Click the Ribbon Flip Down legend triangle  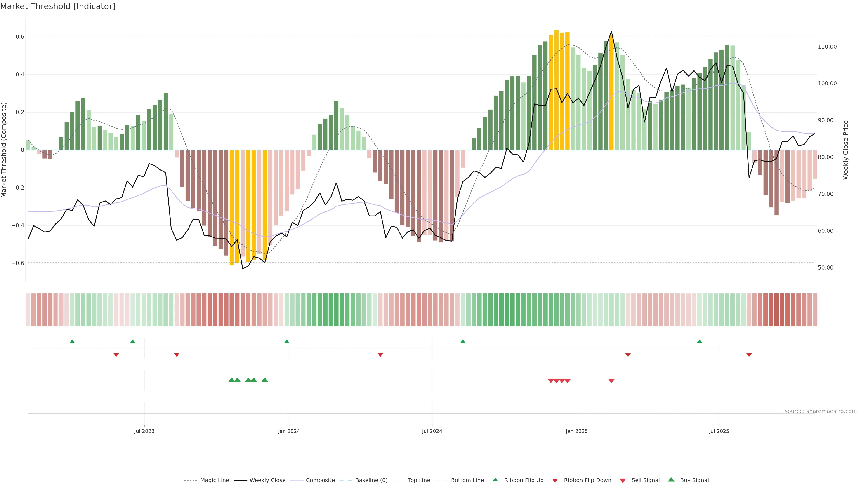coord(555,481)
